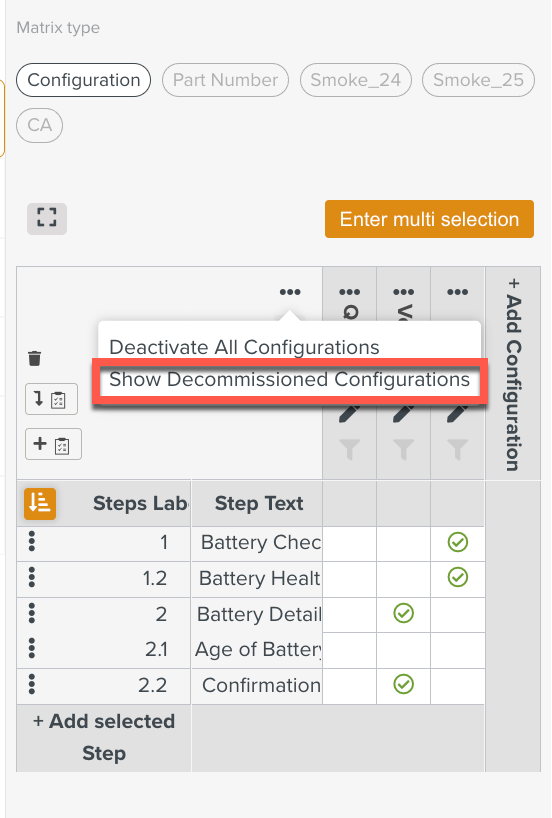Click the orange sort steps icon
This screenshot has width=552, height=818.
(40, 503)
